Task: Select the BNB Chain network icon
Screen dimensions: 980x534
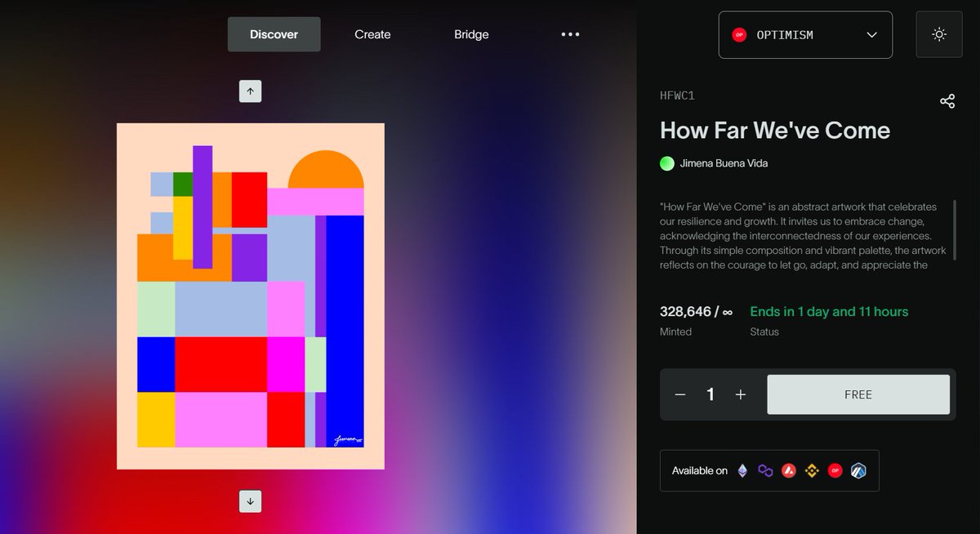Action: 812,471
